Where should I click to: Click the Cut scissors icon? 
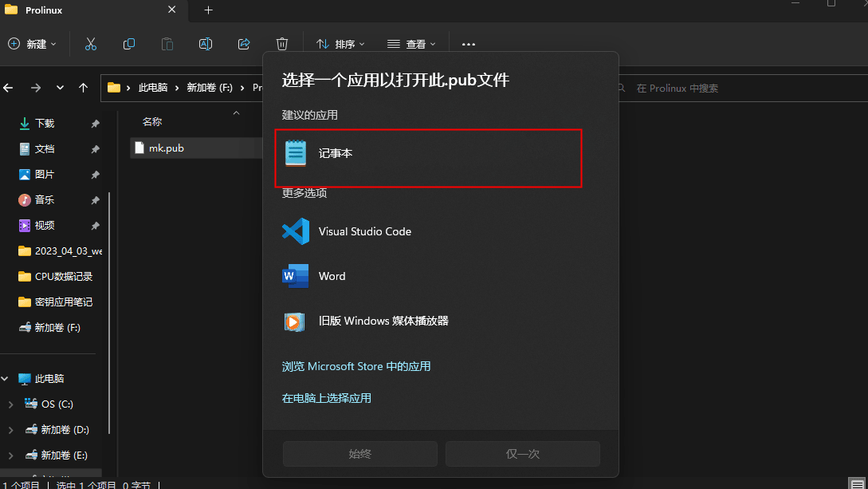click(x=91, y=45)
